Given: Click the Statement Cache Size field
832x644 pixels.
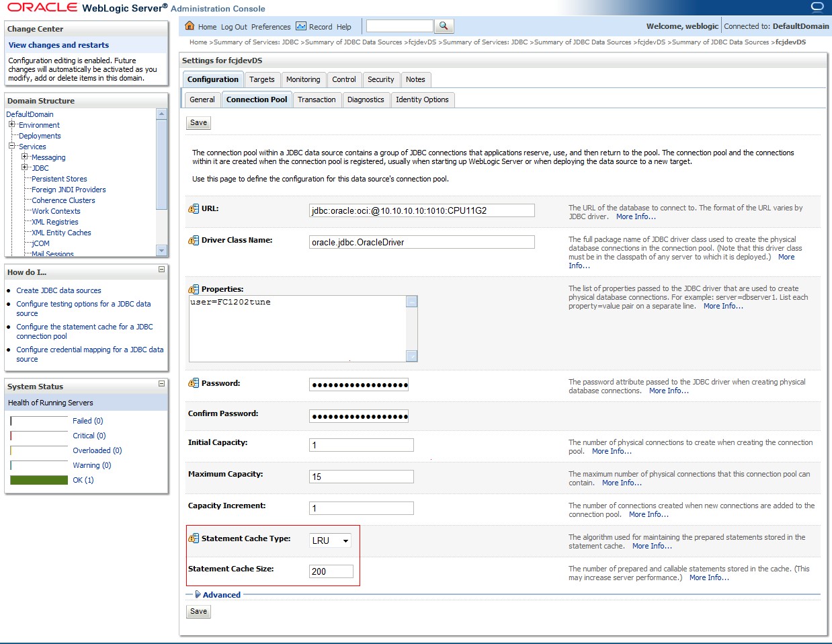Looking at the screenshot, I should point(331,571).
